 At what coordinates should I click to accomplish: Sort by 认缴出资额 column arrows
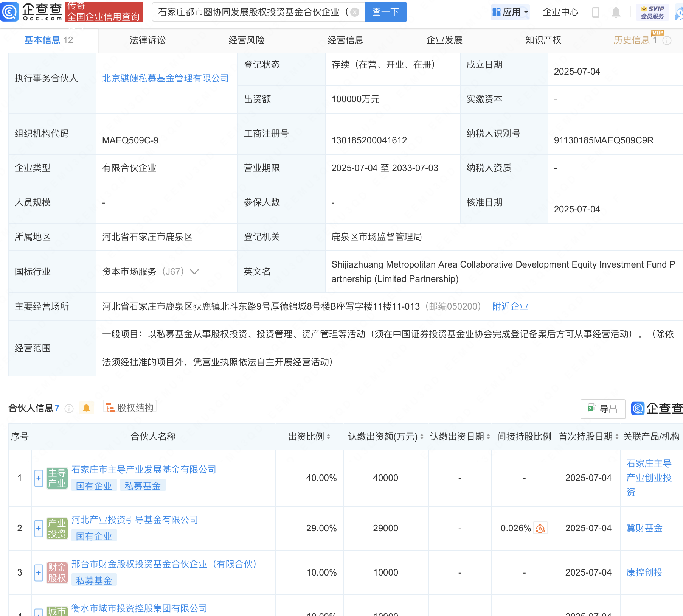pos(422,437)
